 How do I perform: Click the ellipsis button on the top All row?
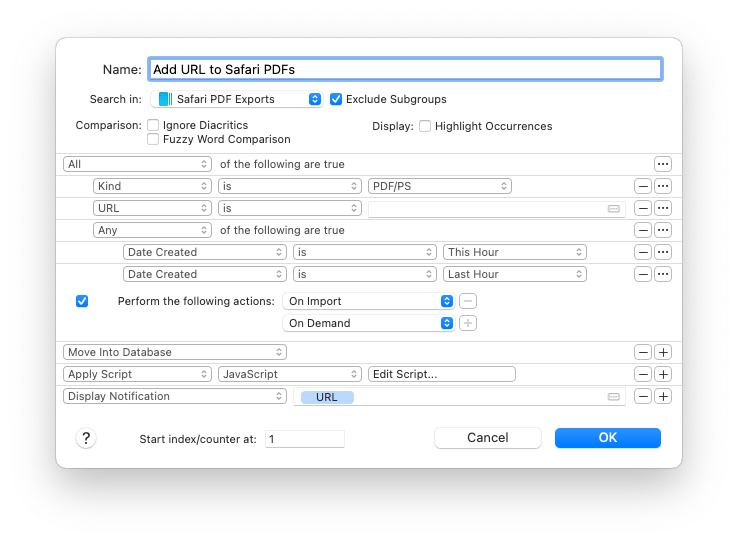(x=662, y=164)
